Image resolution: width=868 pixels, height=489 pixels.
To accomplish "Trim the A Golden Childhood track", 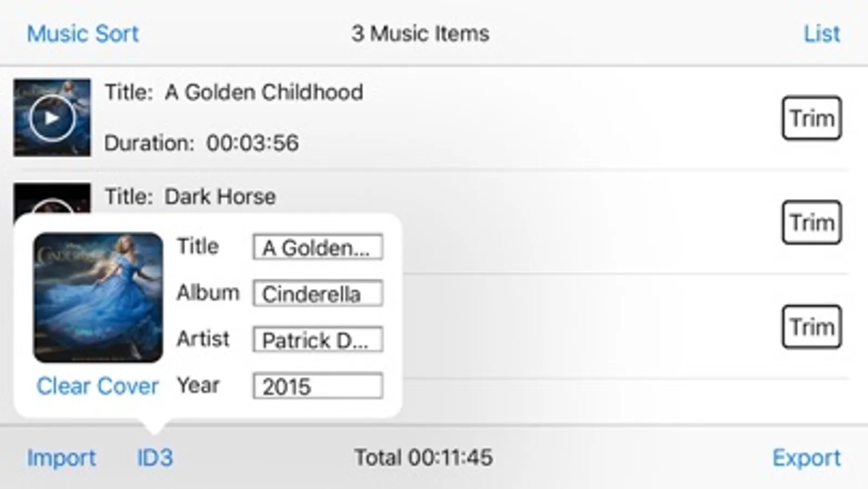I will tap(811, 118).
